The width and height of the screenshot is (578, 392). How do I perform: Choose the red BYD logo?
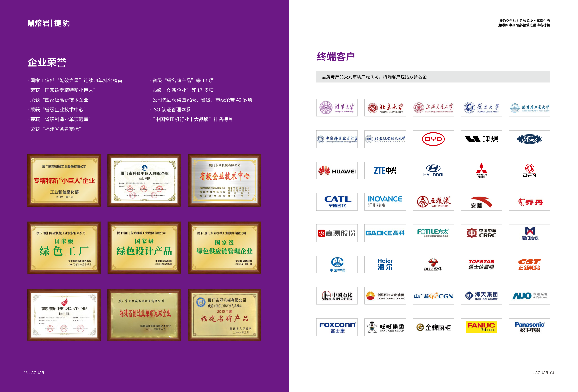(433, 139)
